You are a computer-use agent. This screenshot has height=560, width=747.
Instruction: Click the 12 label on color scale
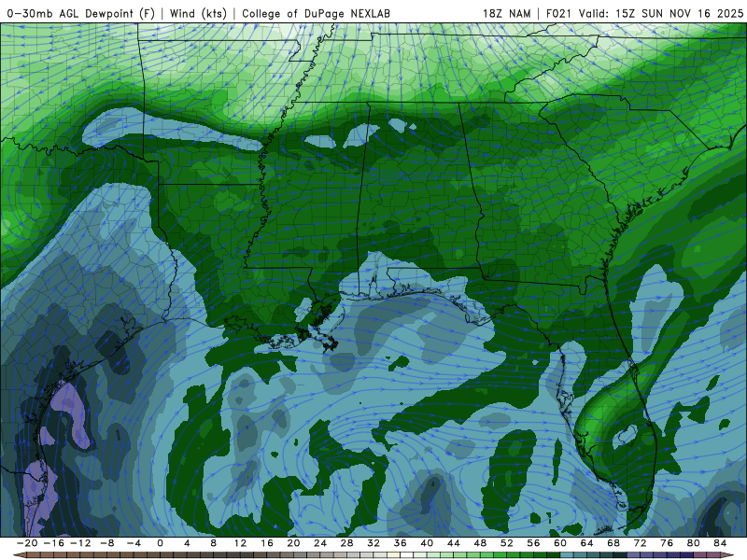240,543
